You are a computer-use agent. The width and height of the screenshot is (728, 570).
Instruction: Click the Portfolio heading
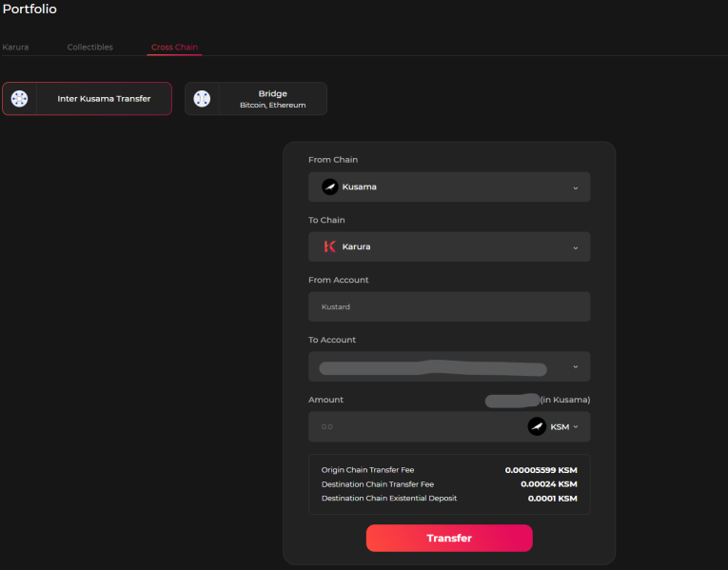pos(30,10)
